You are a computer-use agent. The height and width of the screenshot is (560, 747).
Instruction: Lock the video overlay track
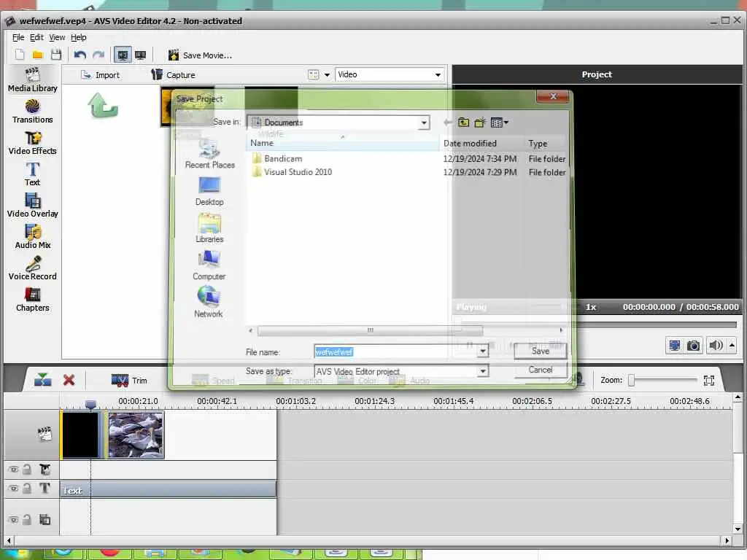point(27,519)
